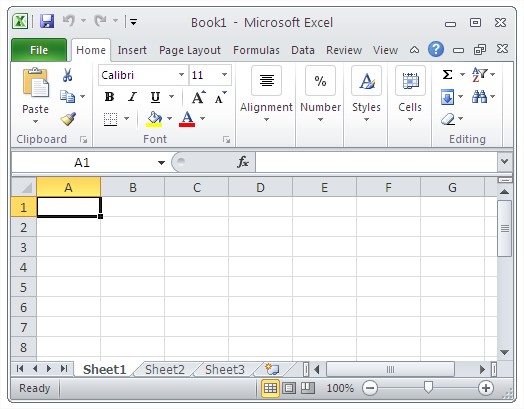The image size is (524, 409).
Task: Open the Alignment group icon
Action: (266, 81)
